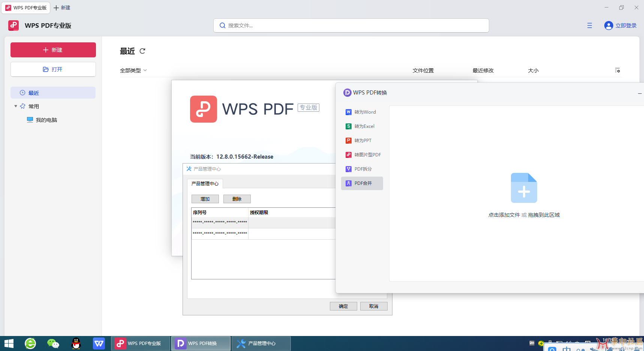The width and height of the screenshot is (644, 351).
Task: Click the wrench icon in 产品管理中心 title bar
Action: click(189, 169)
